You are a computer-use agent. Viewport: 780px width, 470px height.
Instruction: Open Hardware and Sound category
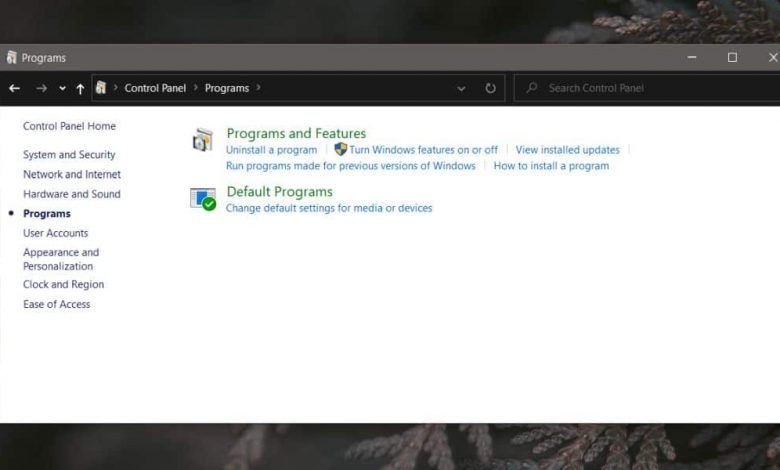(x=72, y=194)
